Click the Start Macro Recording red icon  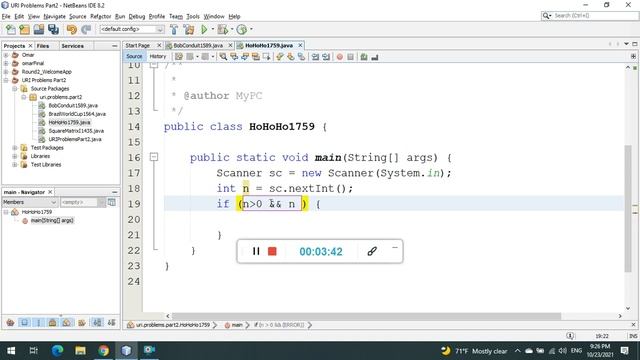[x=340, y=57]
